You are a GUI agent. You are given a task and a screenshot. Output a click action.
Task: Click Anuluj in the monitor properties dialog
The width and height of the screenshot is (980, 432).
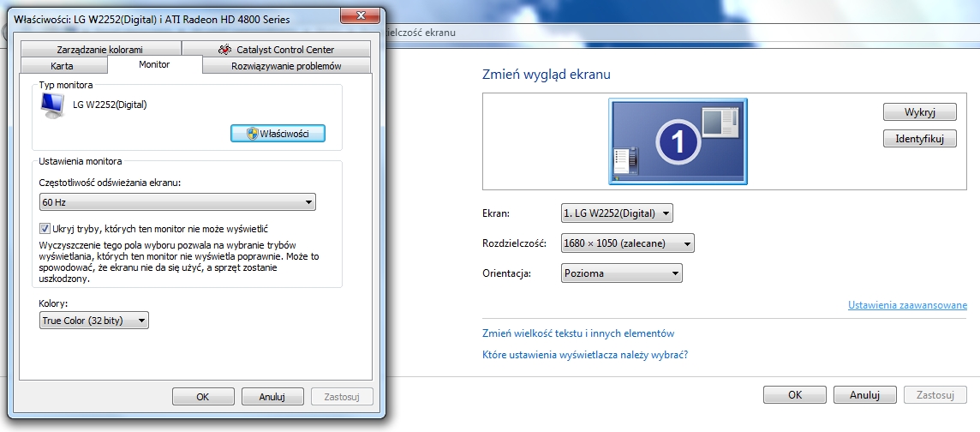[272, 396]
